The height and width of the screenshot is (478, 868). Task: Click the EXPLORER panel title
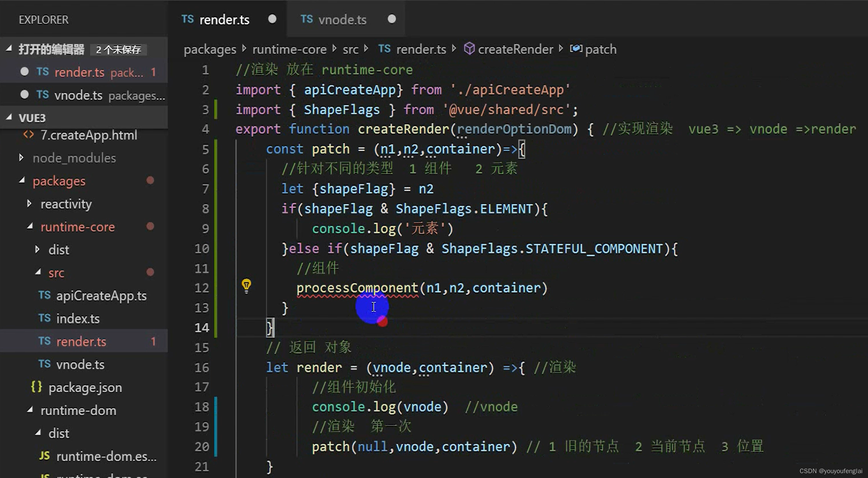coord(44,20)
